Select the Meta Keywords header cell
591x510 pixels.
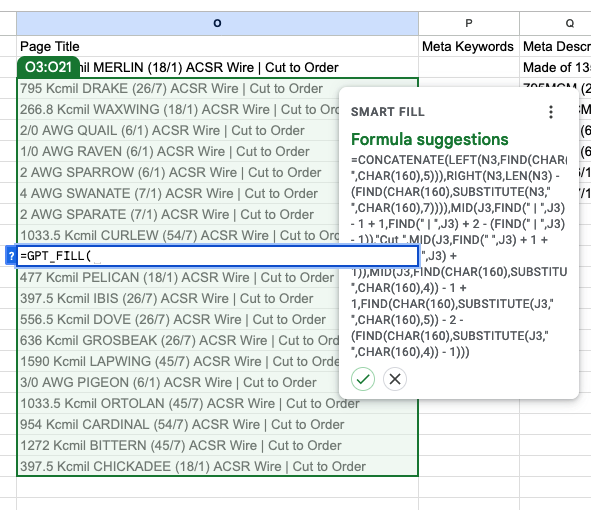coord(469,46)
